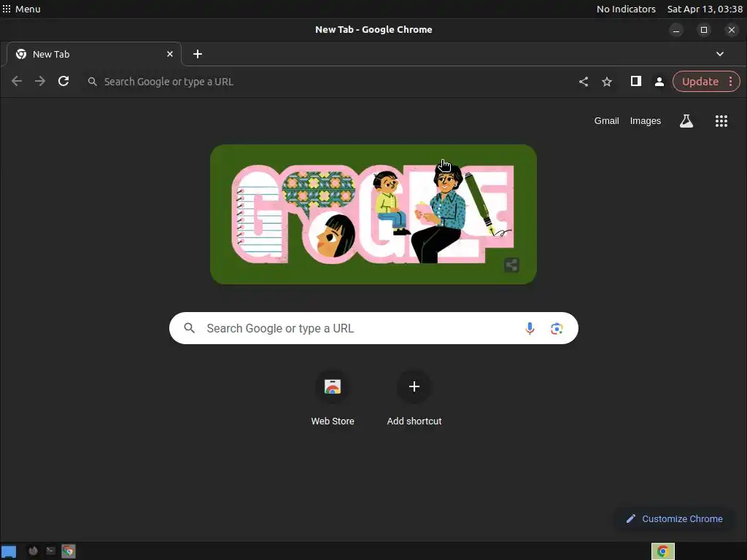Select the New Tab tab
This screenshot has height=560, width=747.
(x=94, y=54)
